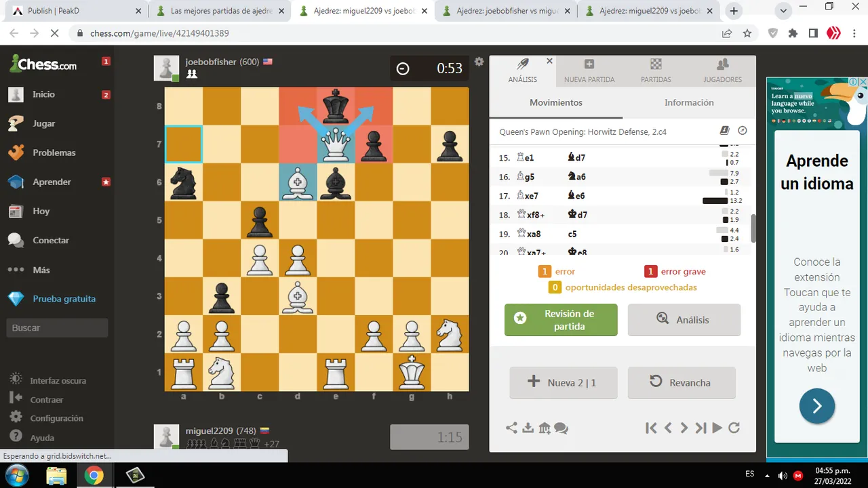The width and height of the screenshot is (868, 488).
Task: Select the Movimientos sub-tab
Action: coord(556,102)
